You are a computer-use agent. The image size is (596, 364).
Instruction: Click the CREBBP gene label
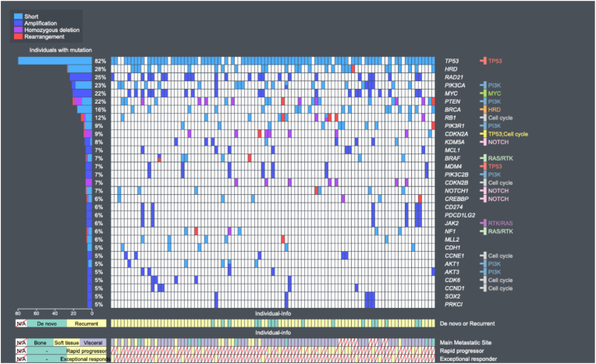click(x=456, y=199)
